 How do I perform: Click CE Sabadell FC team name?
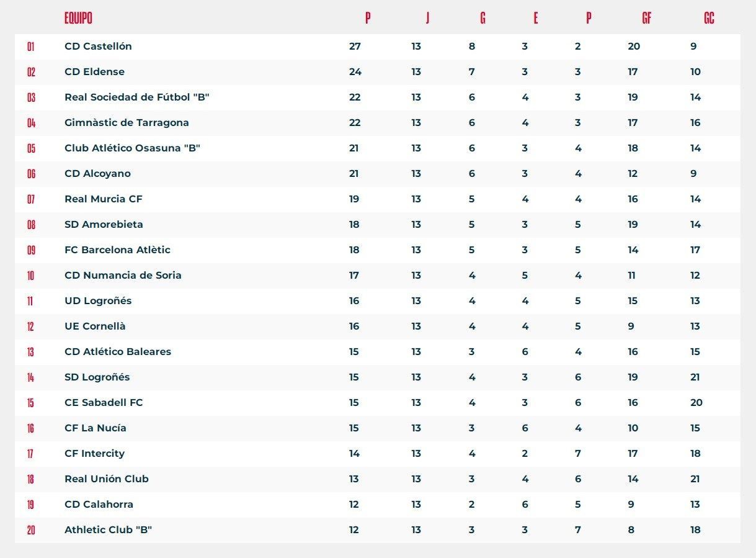pyautogui.click(x=104, y=403)
